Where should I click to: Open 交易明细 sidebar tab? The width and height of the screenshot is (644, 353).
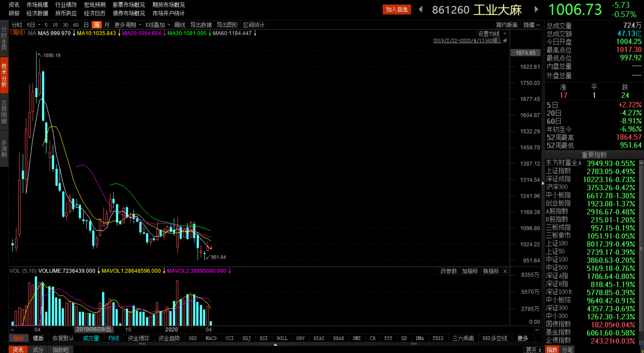coord(4,112)
